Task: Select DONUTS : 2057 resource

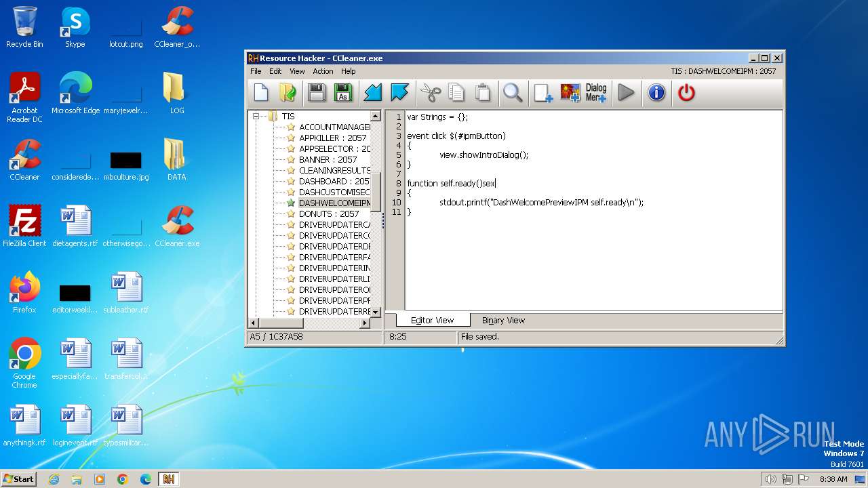Action: coord(329,213)
